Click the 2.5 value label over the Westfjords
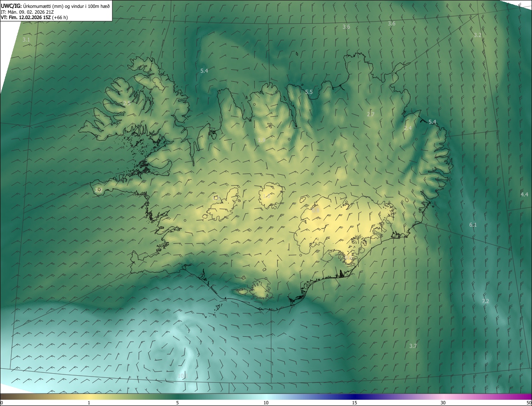The width and height of the screenshot is (532, 406). coord(127,103)
